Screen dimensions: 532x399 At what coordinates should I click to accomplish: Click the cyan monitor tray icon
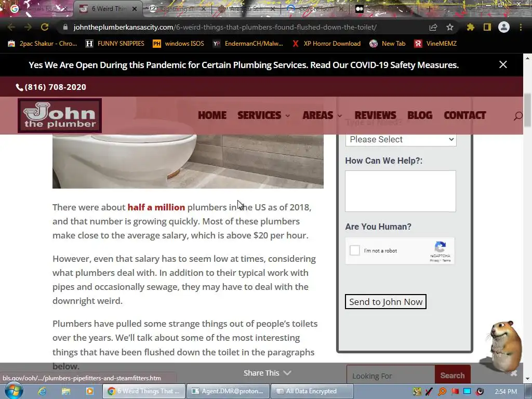(x=467, y=392)
